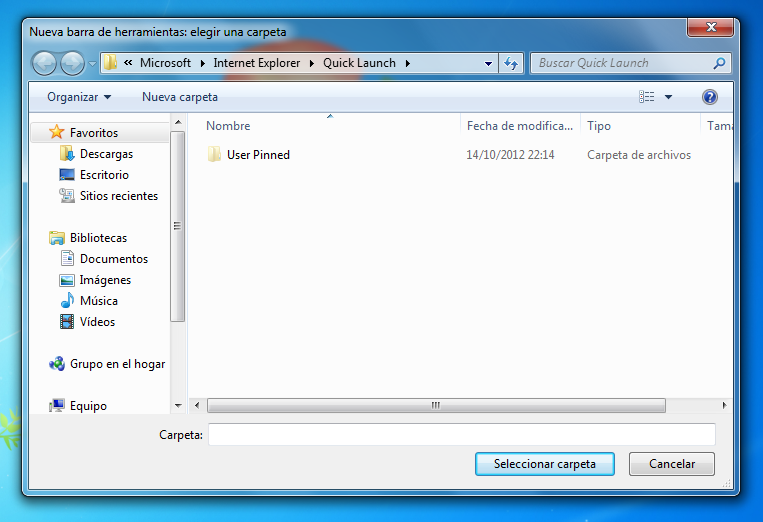Image resolution: width=763 pixels, height=522 pixels.
Task: Select Equipo in the navigation pane
Action: tap(88, 406)
